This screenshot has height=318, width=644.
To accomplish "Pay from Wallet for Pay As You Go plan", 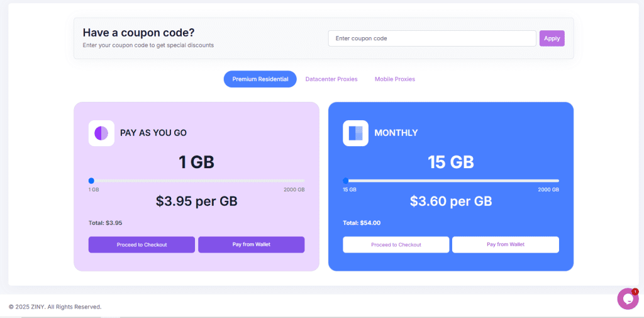I will (252, 244).
